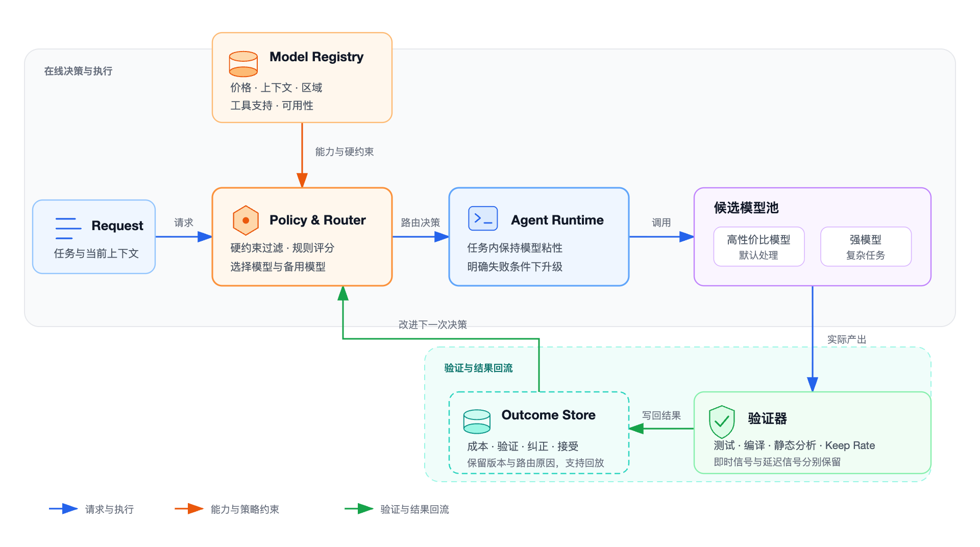Click the 调用 arrow label

point(661,222)
